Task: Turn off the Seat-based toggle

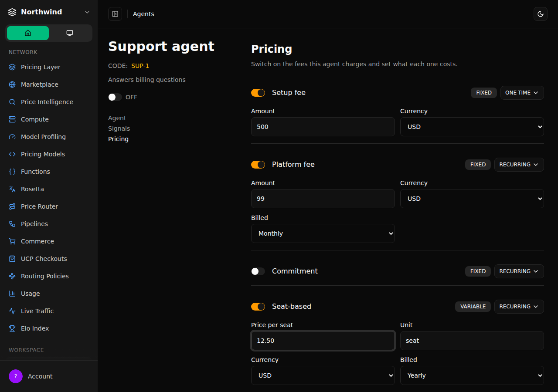Action: click(258, 307)
